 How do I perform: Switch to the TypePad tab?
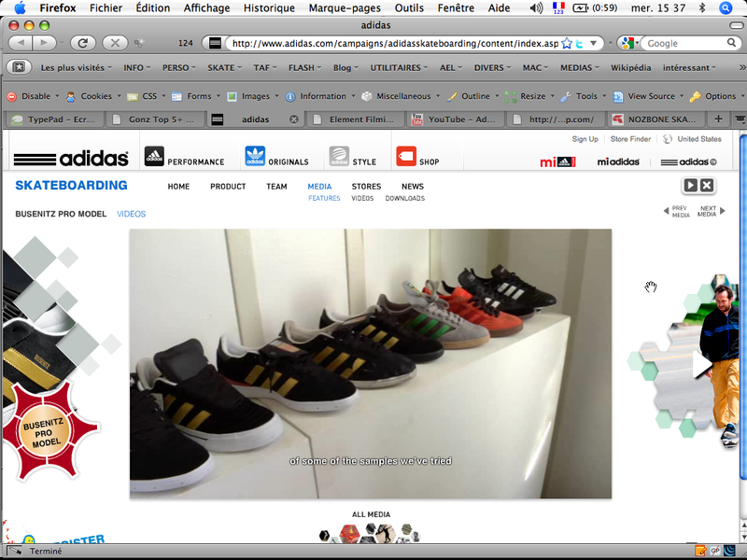pos(53,119)
